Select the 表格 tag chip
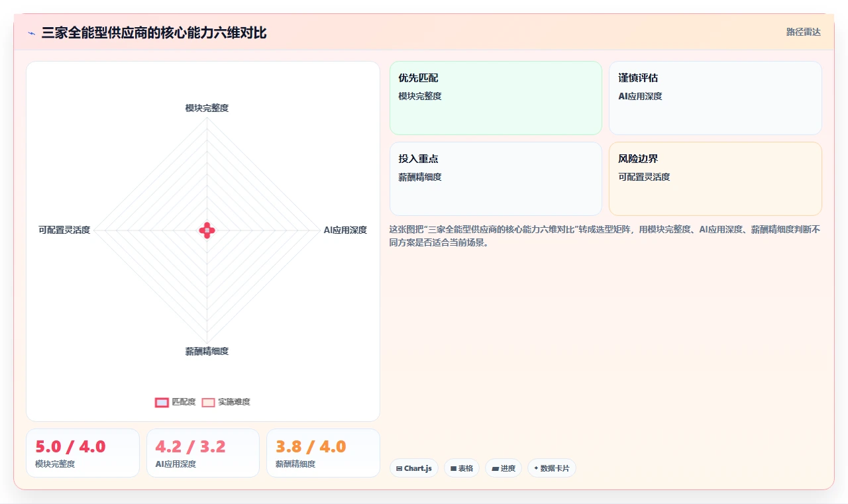 (x=462, y=468)
